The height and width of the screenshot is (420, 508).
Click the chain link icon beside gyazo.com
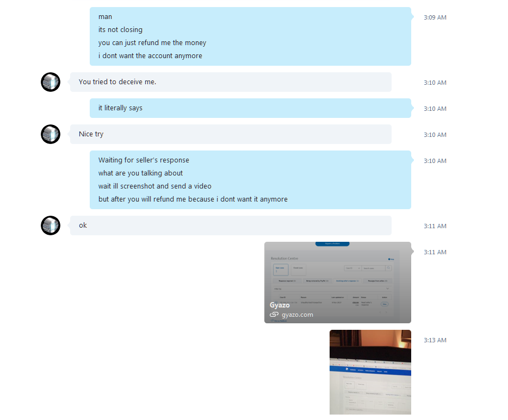(x=274, y=315)
